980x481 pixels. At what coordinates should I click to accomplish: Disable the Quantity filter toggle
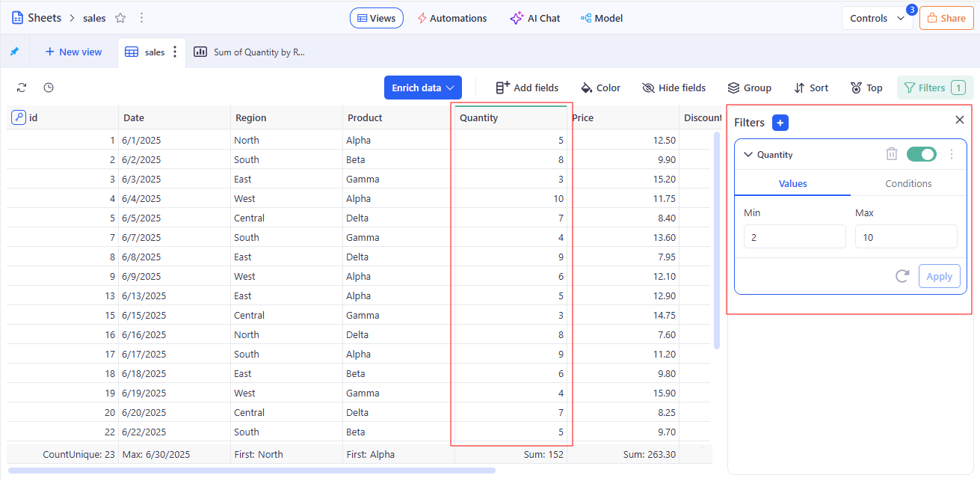pyautogui.click(x=921, y=154)
